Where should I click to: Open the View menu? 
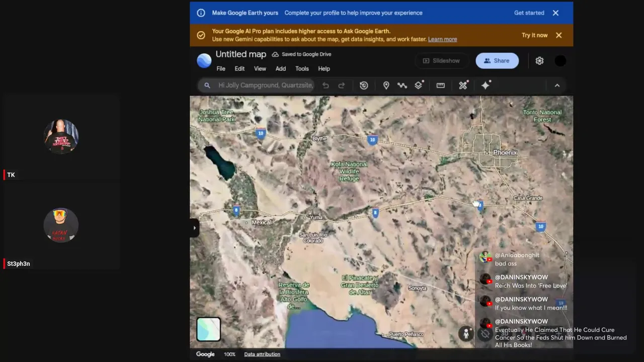click(x=260, y=69)
